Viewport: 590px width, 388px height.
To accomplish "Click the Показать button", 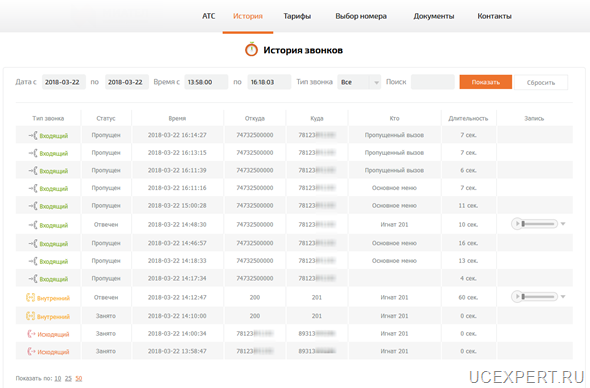I will (x=485, y=82).
